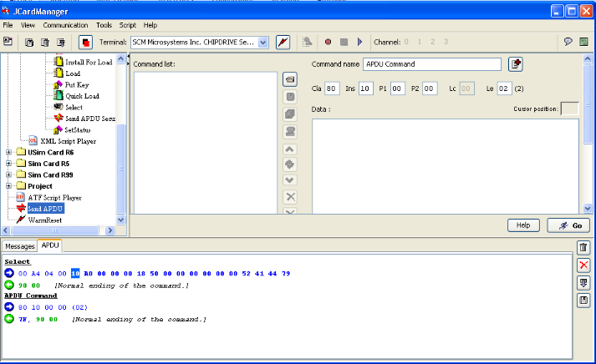Switch to the Messages tab
Viewport: 596px width, 364px height.
21,246
